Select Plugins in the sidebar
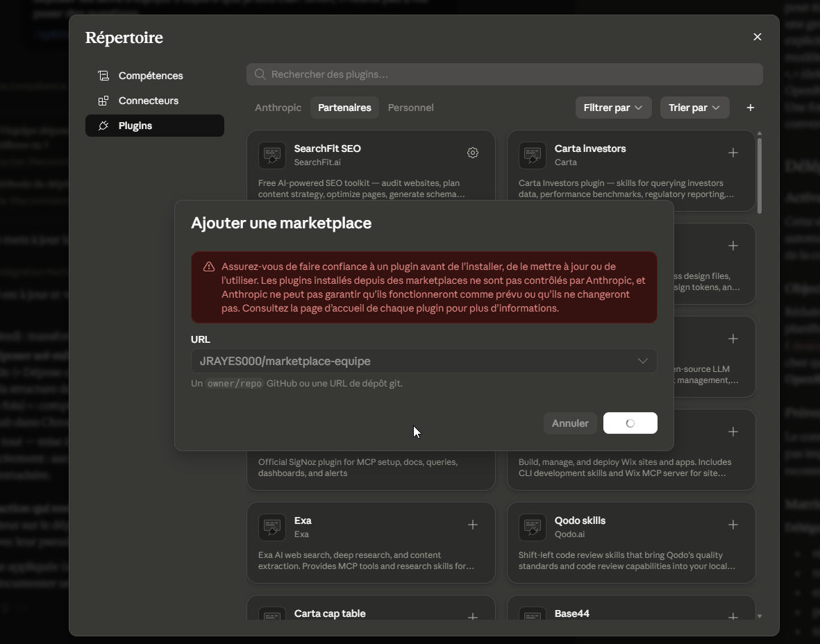This screenshot has height=644, width=820. 155,126
